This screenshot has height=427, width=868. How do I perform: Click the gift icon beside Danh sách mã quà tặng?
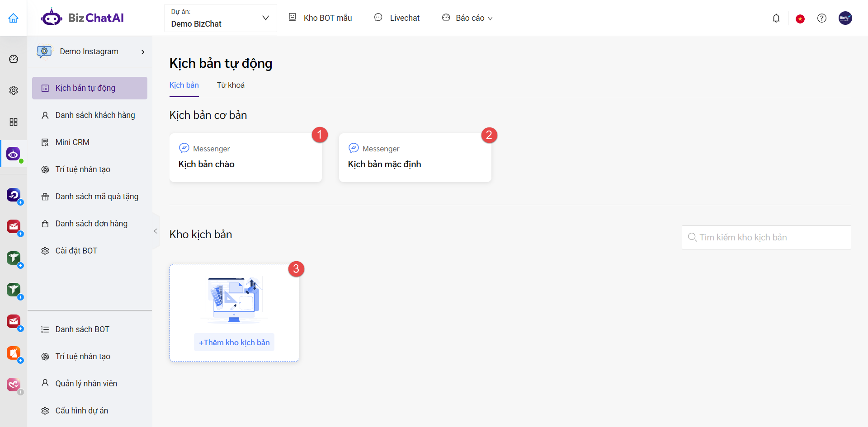pos(45,197)
